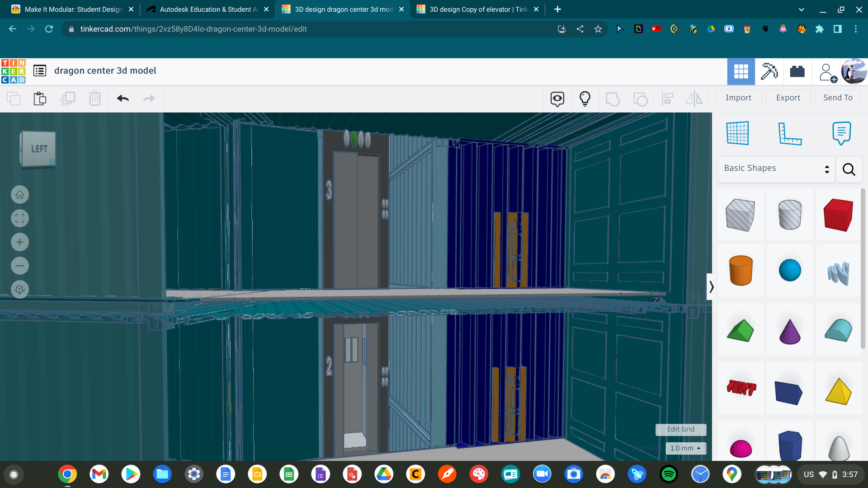Click the Ungroup shapes icon
The width and height of the screenshot is (868, 488).
click(x=640, y=99)
